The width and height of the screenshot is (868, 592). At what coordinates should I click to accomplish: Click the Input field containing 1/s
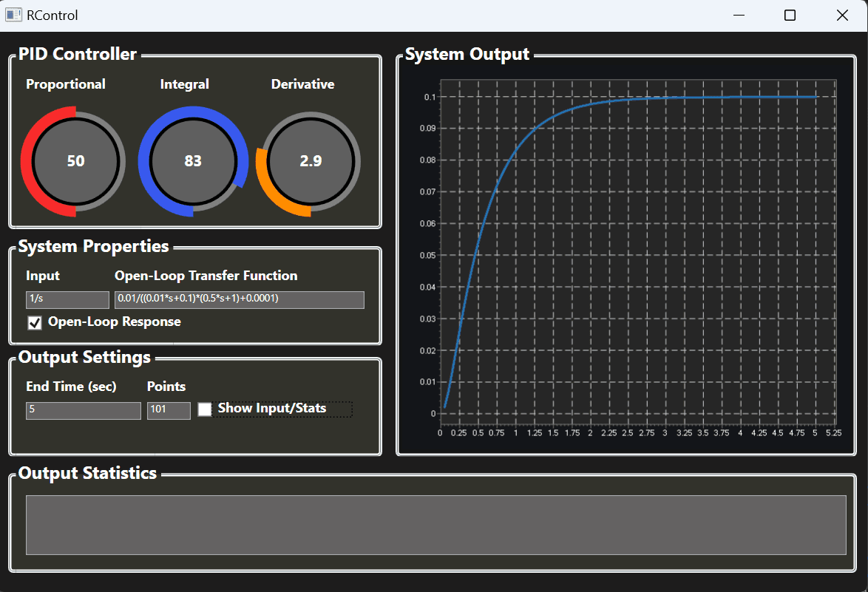point(67,299)
